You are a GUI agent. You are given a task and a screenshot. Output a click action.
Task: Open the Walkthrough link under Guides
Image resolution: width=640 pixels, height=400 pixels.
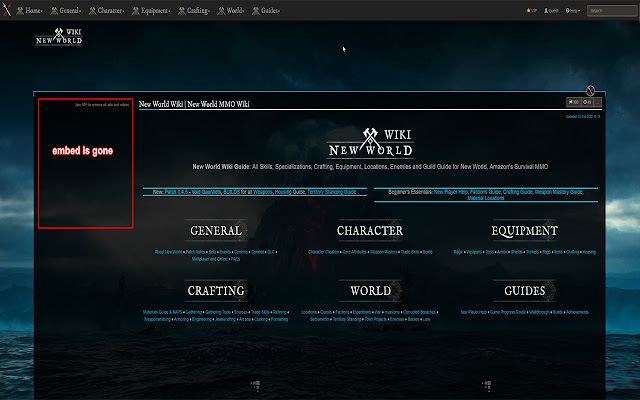coord(539,312)
